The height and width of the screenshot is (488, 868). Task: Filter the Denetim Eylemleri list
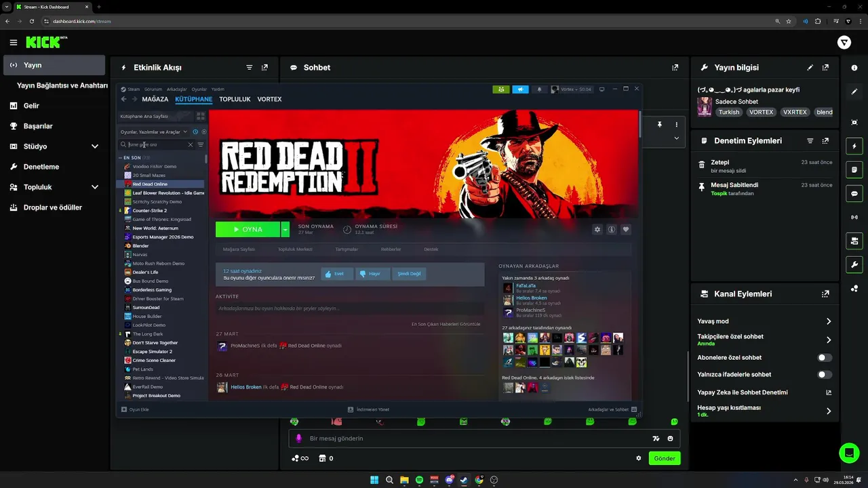(x=810, y=141)
